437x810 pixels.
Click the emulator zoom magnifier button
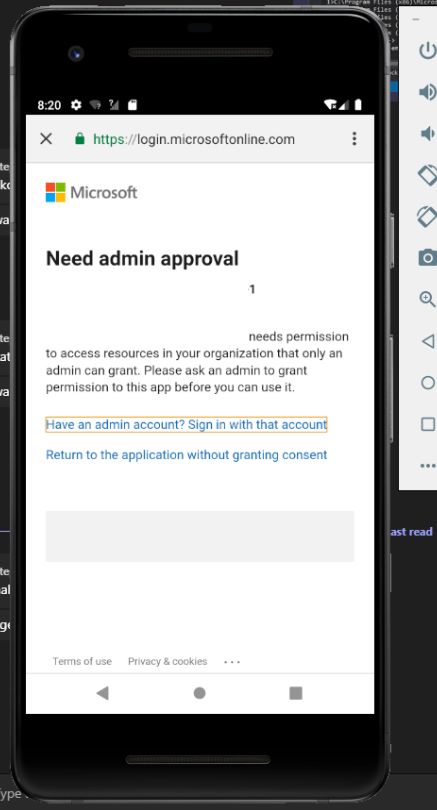tap(428, 299)
